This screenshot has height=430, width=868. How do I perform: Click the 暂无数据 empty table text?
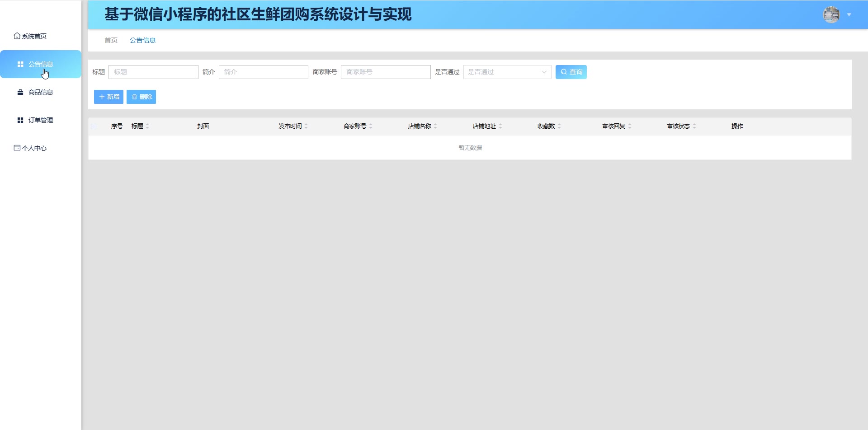[x=470, y=148]
